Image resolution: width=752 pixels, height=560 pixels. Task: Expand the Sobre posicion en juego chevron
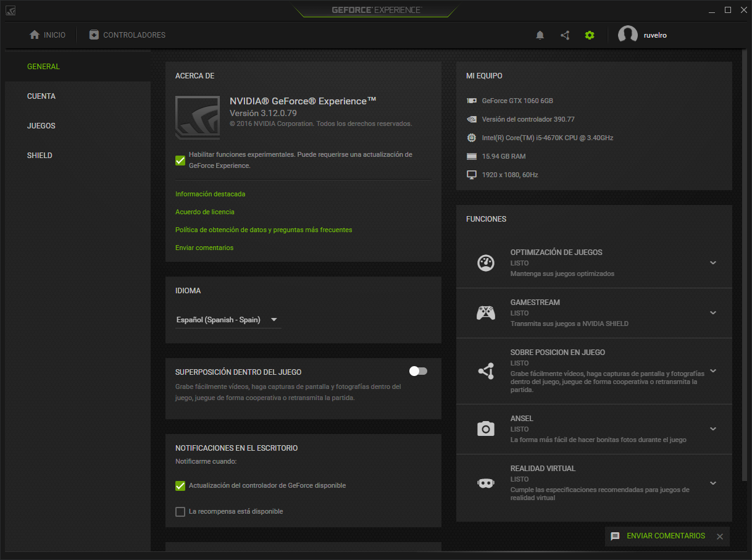[x=713, y=371]
